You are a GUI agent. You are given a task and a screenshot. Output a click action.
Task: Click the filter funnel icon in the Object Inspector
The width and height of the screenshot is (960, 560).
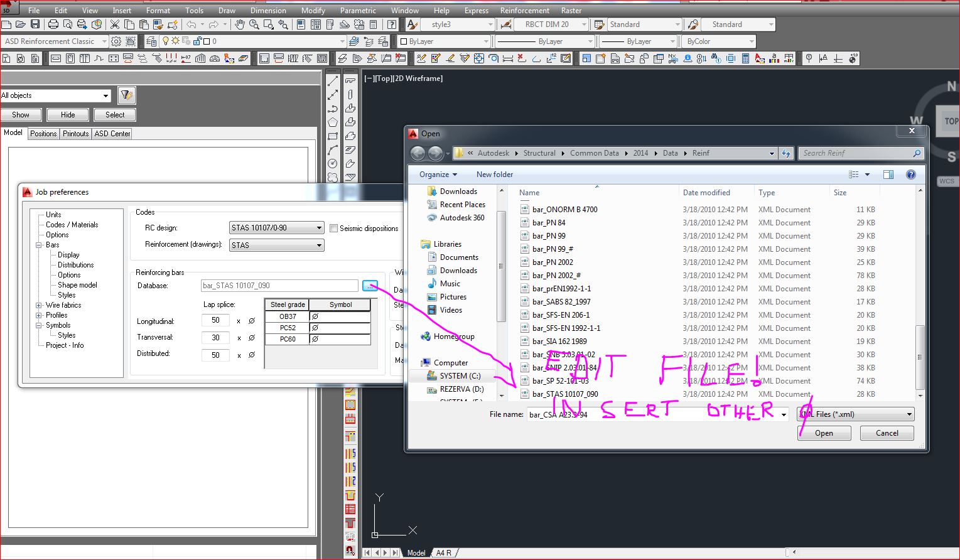pos(126,95)
